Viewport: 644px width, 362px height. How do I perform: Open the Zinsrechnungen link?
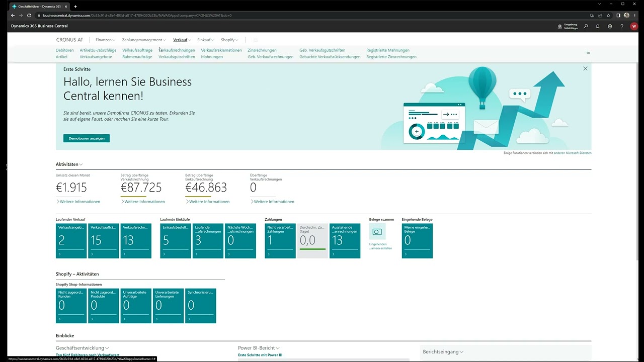pos(262,50)
